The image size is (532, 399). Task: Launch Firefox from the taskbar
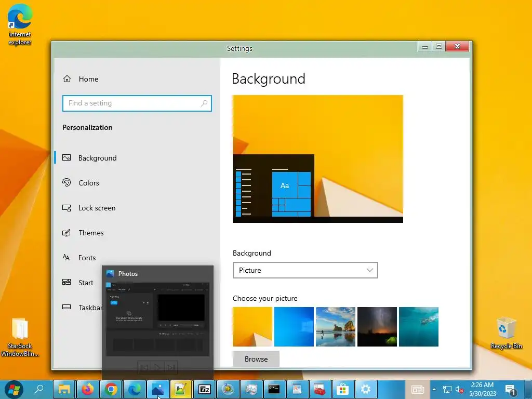pyautogui.click(x=87, y=389)
